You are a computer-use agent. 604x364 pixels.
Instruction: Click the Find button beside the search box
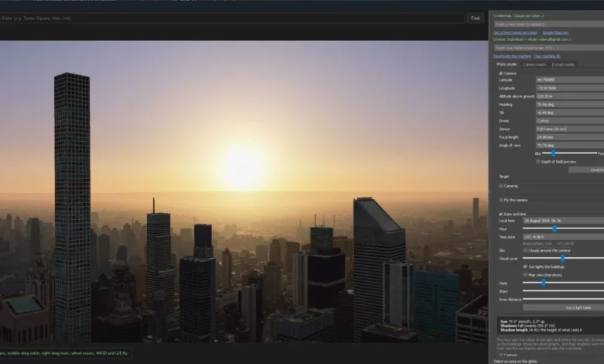tap(475, 18)
